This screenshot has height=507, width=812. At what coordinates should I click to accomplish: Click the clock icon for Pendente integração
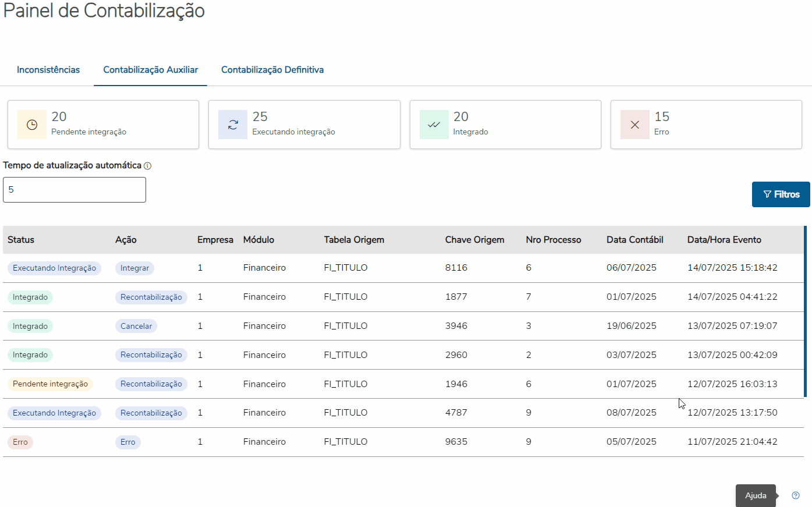32,125
